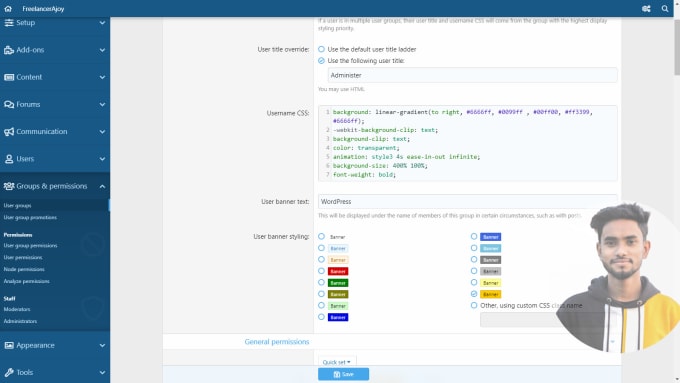Click the Save button
The height and width of the screenshot is (383, 680).
(x=343, y=374)
